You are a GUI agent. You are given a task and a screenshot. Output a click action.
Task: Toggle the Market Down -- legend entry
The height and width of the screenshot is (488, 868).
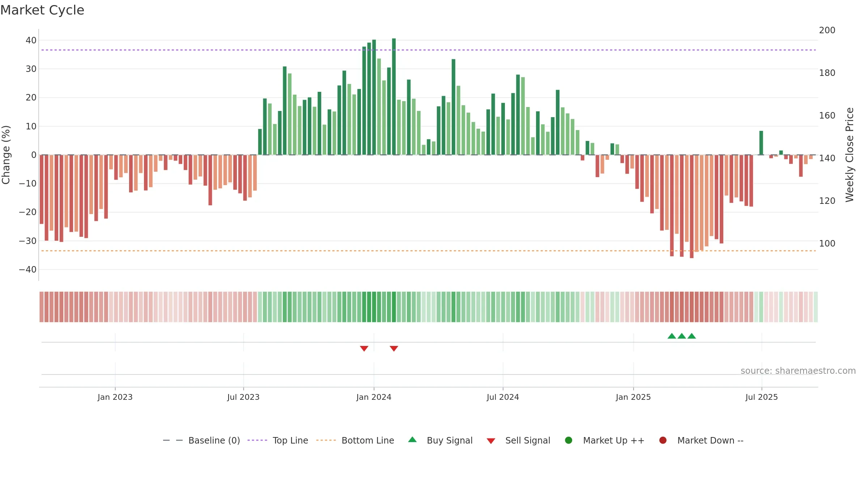701,440
